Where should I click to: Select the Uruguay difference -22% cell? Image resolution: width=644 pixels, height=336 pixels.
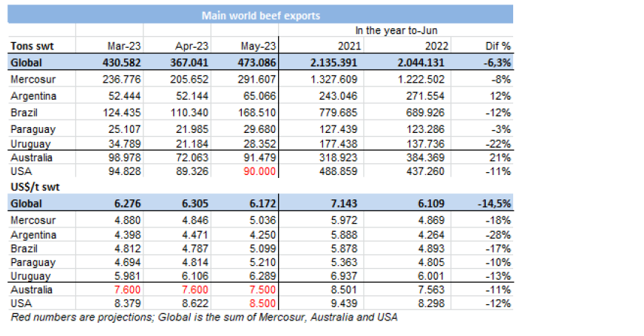point(499,142)
